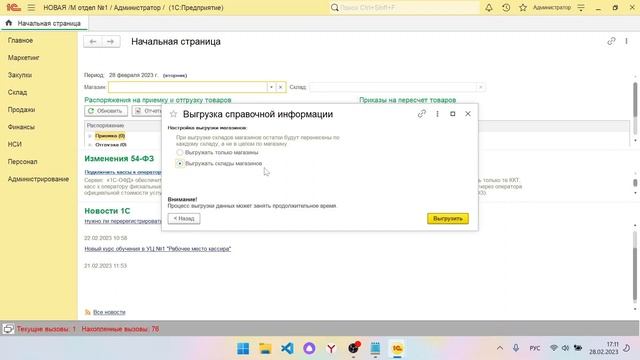Open the Склад section in sidebar
640x360 pixels.
point(17,92)
